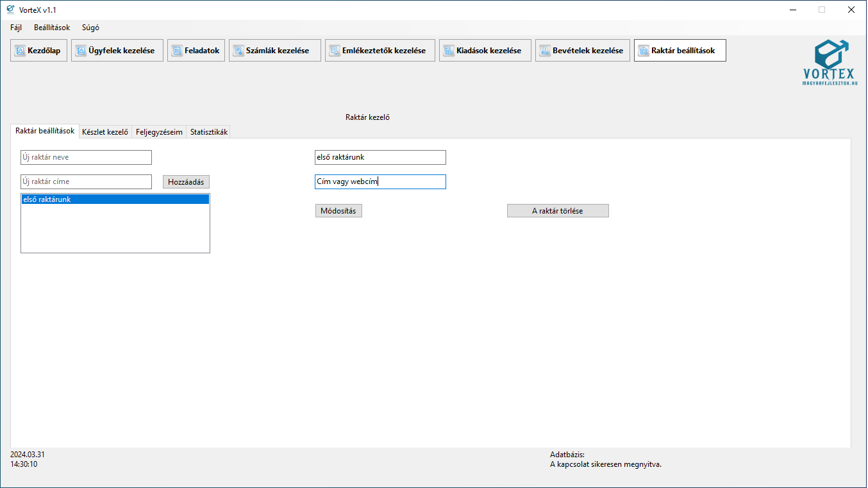Viewport: 868px width, 488px height.
Task: Click the A raktár törlése button
Action: tap(557, 211)
